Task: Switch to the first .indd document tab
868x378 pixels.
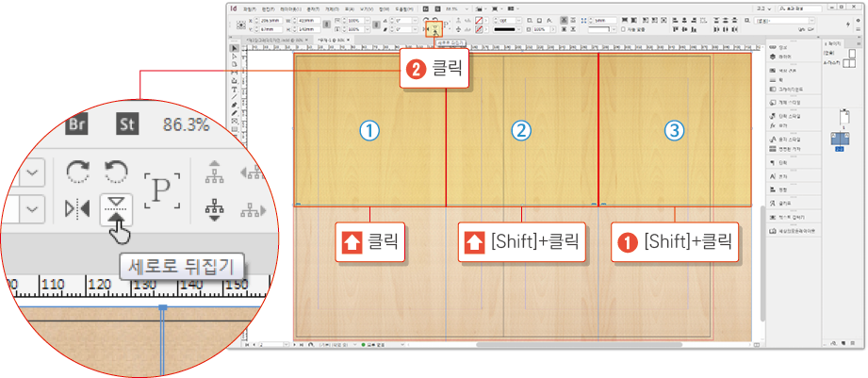Action: tap(275, 40)
